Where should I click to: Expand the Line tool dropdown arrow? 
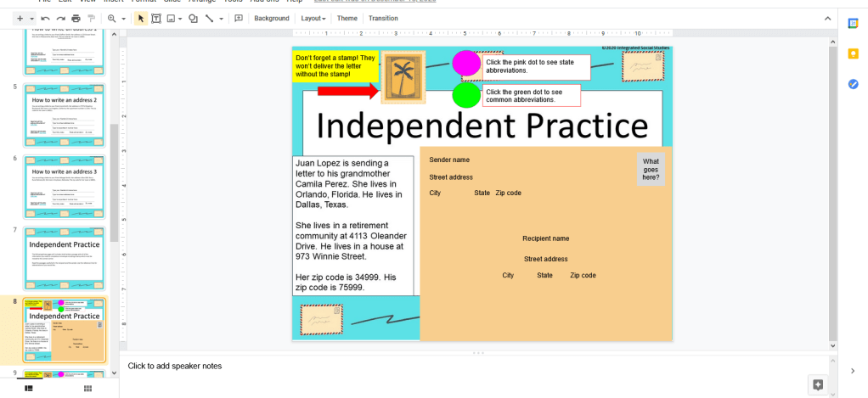(x=222, y=18)
